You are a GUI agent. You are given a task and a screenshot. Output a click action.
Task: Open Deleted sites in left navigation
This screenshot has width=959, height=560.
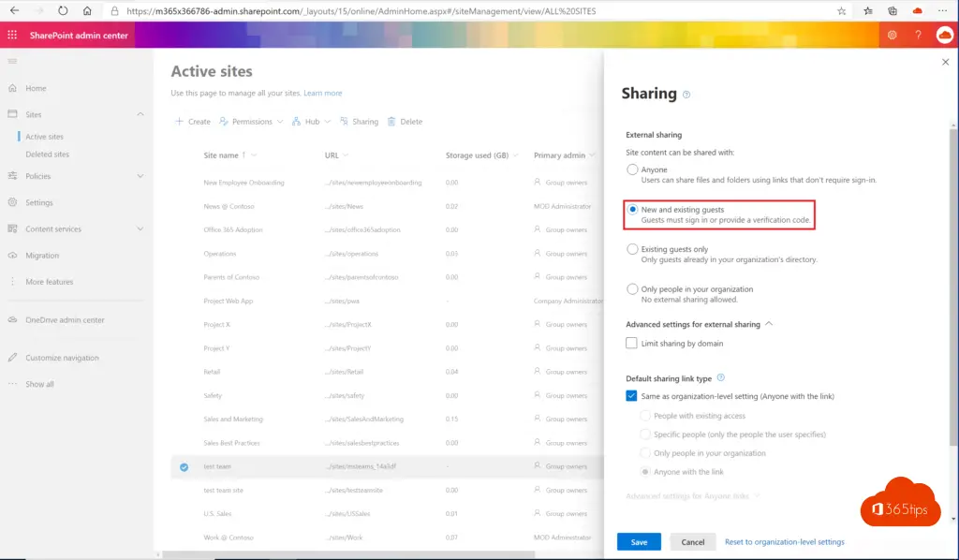point(47,155)
